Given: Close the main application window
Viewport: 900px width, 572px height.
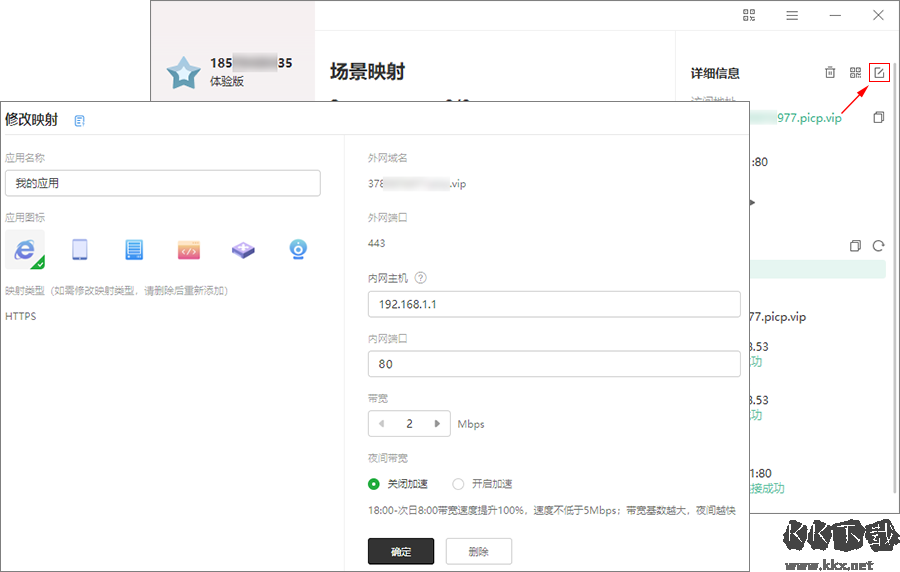Looking at the screenshot, I should pyautogui.click(x=878, y=15).
